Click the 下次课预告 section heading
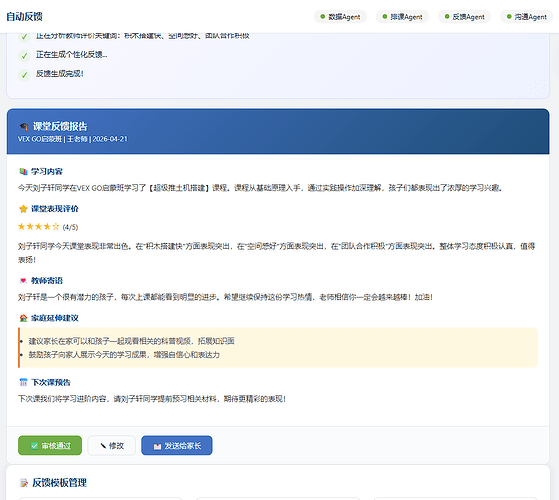The height and width of the screenshot is (500, 559). 51,382
